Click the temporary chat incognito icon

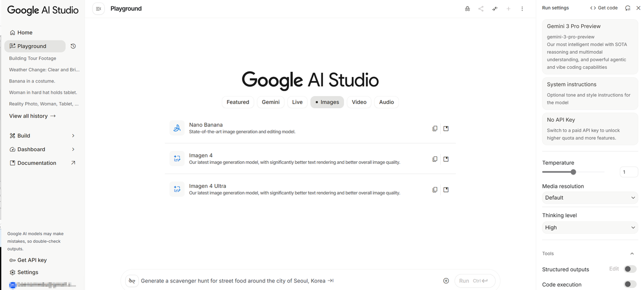point(467,9)
